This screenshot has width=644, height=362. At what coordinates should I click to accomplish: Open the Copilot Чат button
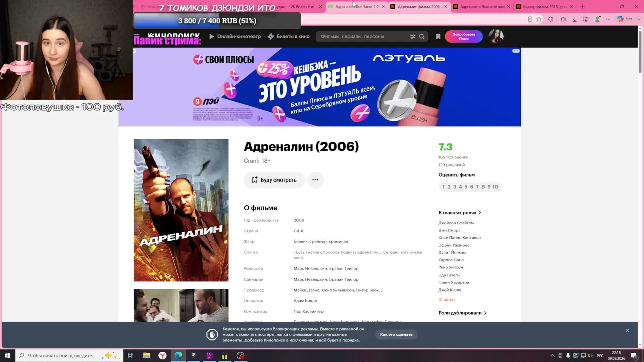coord(624,19)
